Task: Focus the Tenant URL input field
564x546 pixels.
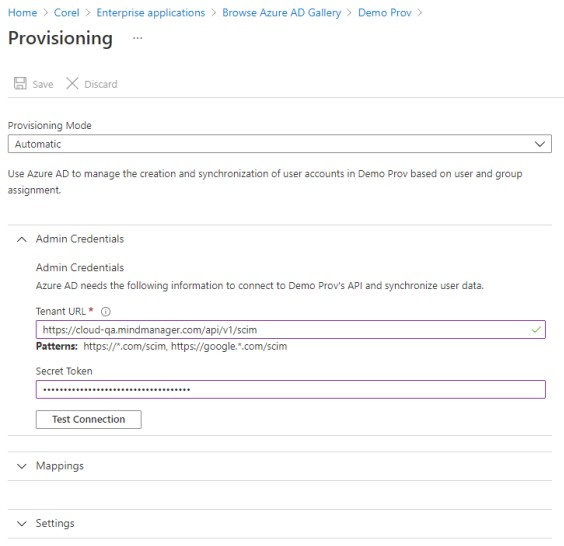Action: (x=291, y=329)
